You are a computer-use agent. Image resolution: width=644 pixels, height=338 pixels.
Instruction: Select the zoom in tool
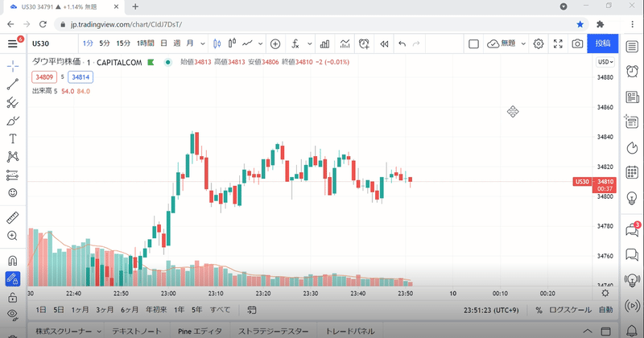[x=13, y=236]
